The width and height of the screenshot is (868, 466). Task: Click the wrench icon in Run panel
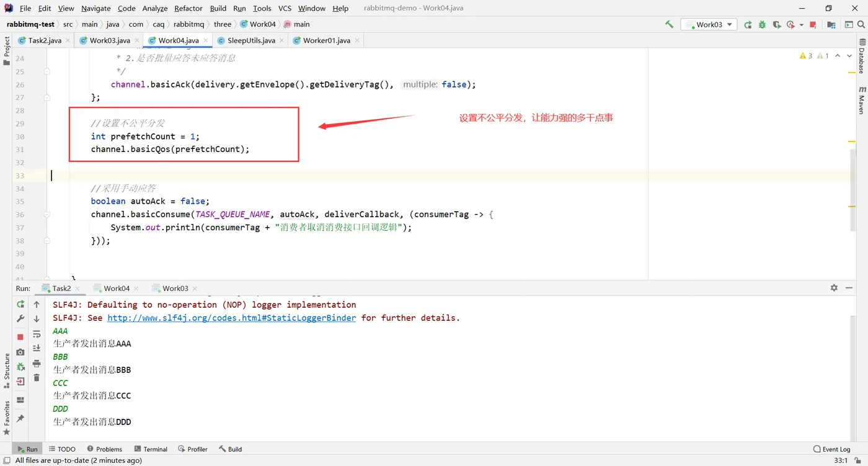tap(20, 319)
